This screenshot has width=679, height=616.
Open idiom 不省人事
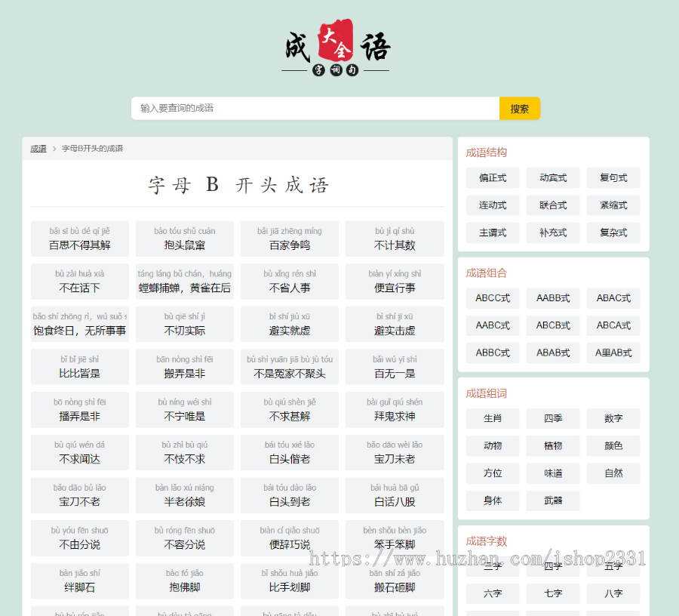(x=290, y=282)
